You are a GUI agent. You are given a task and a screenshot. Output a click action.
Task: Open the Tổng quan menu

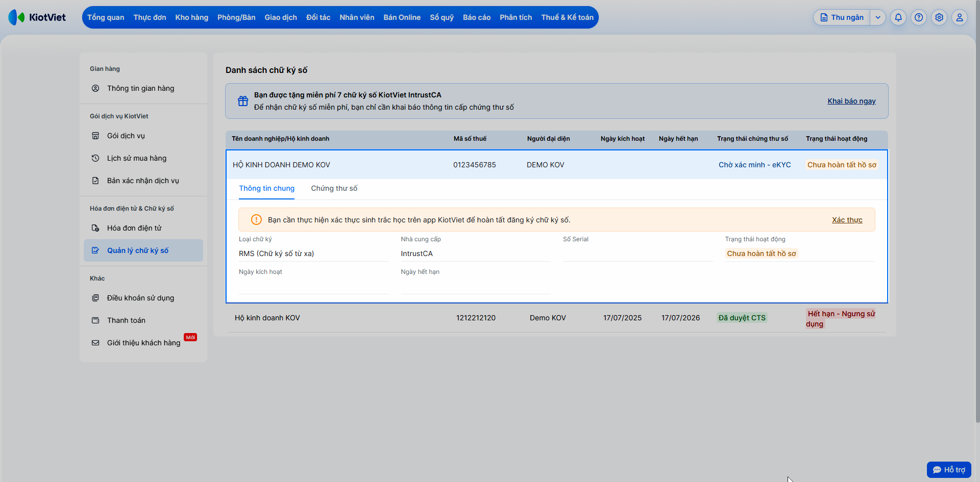[x=106, y=17]
